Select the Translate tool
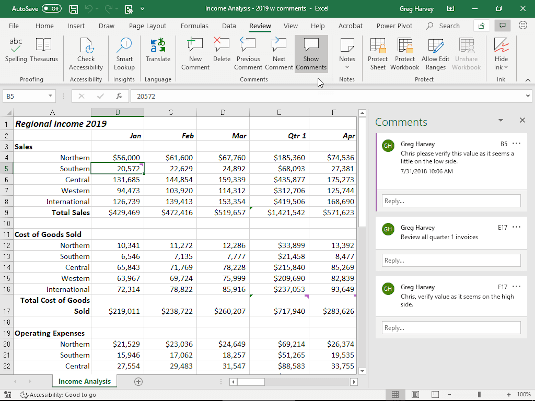The width and height of the screenshot is (535, 401). click(x=158, y=51)
